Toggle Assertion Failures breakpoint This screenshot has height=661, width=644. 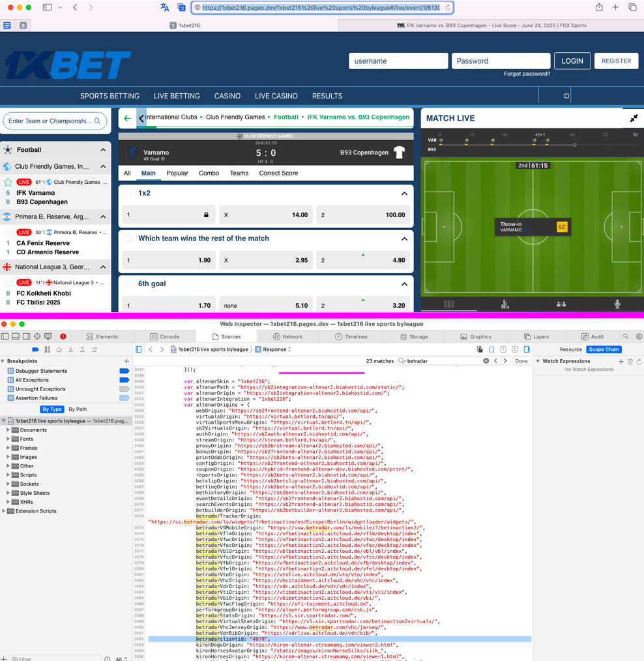(124, 398)
